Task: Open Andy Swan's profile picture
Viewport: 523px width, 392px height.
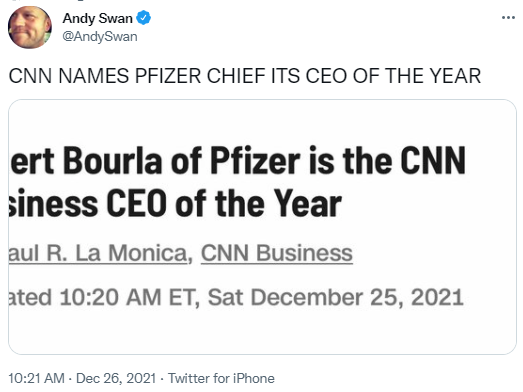Action: pos(30,27)
